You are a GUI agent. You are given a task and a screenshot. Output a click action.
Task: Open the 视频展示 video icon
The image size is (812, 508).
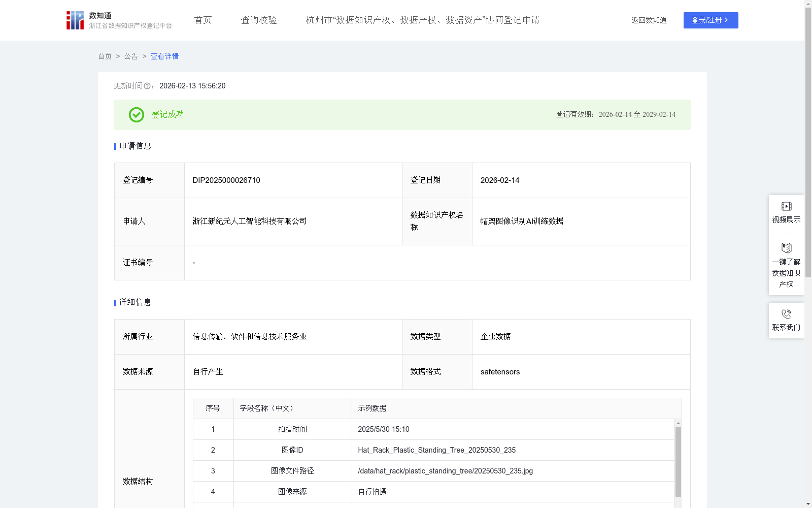786,206
